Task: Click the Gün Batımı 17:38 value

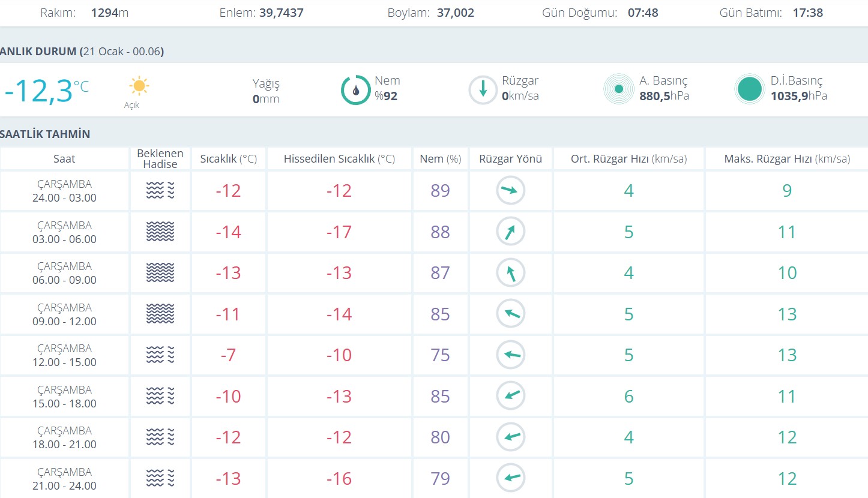Action: pyautogui.click(x=807, y=13)
